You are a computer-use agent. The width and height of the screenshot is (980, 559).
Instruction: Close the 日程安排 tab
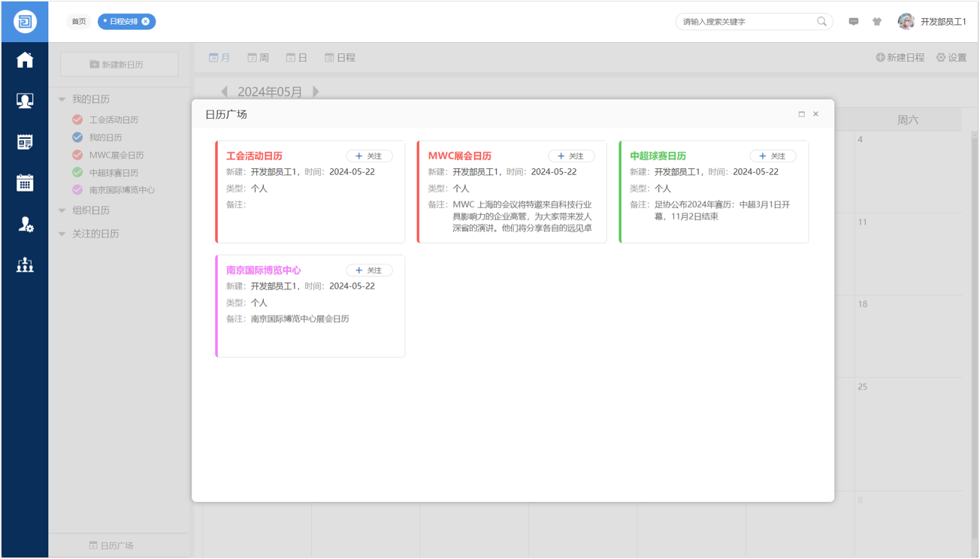coord(146,22)
